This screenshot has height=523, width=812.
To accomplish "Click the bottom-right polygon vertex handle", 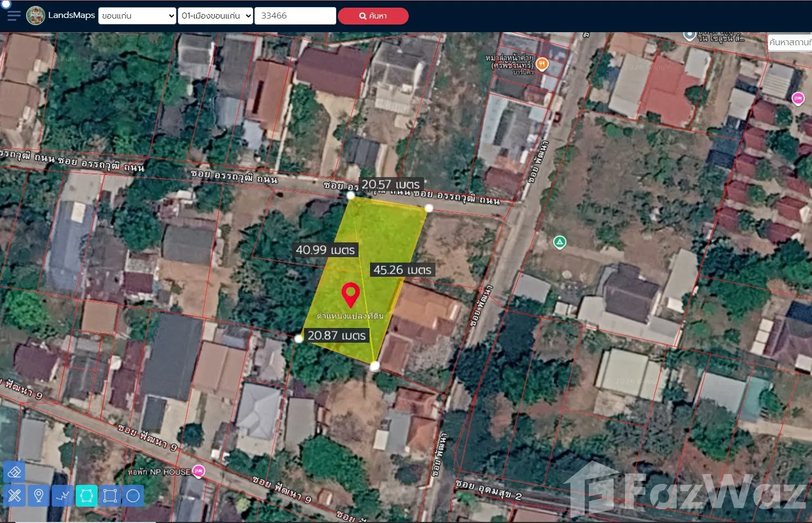I will pyautogui.click(x=374, y=366).
